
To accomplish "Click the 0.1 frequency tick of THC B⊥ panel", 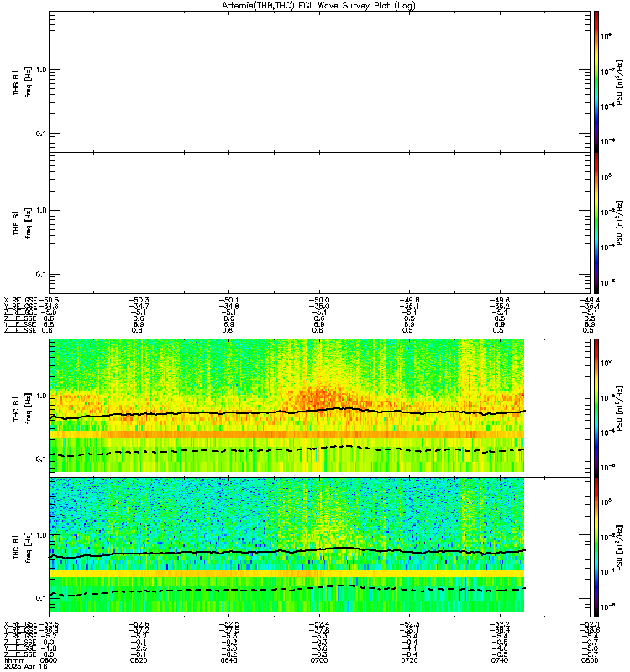I will click(41, 459).
